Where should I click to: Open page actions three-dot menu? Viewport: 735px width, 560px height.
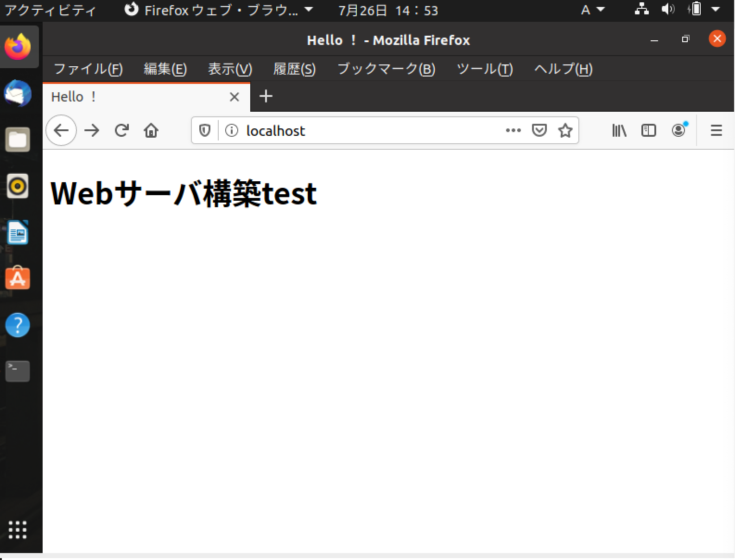[x=513, y=131]
